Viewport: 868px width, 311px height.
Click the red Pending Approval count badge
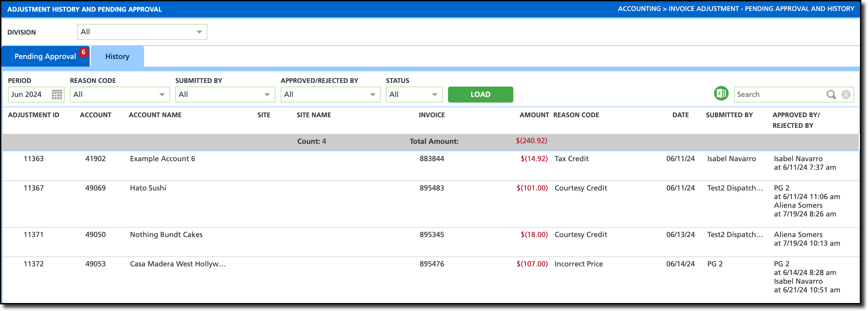[x=83, y=52]
